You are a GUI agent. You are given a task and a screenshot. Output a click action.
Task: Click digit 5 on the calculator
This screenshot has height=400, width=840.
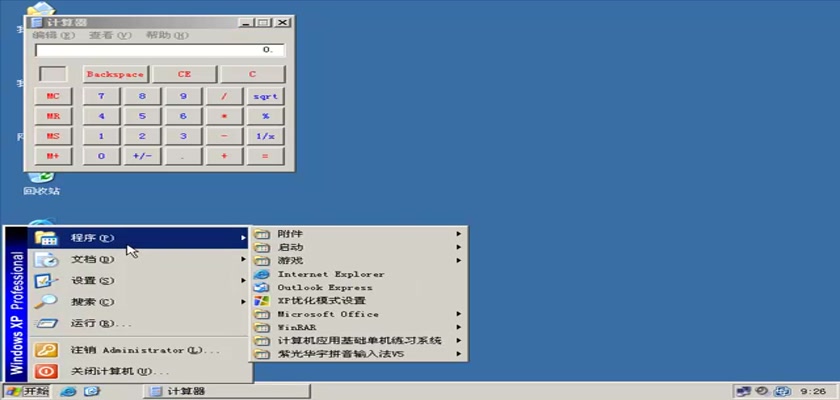tap(142, 116)
